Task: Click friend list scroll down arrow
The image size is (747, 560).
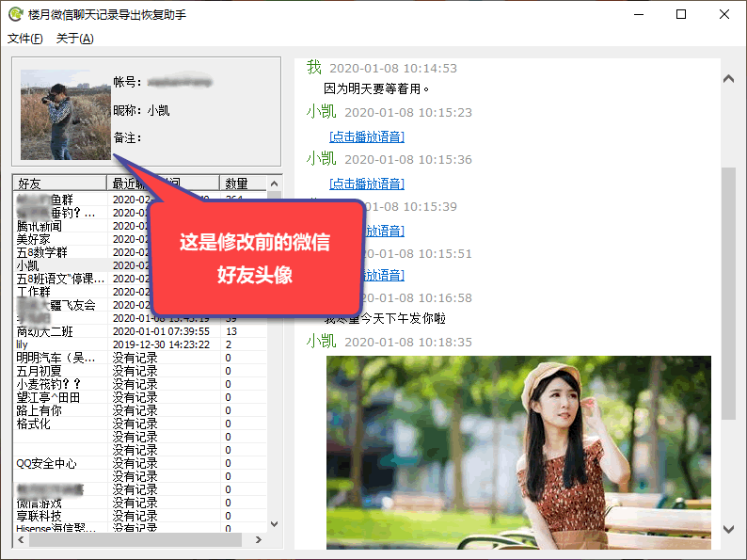Action: pos(274,524)
